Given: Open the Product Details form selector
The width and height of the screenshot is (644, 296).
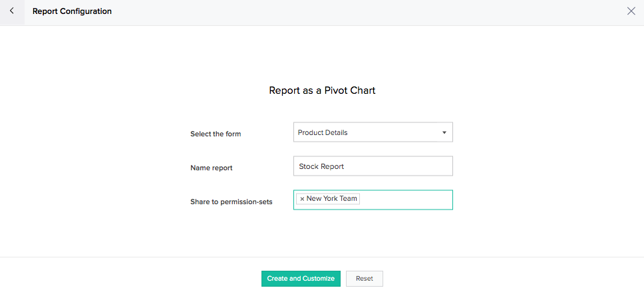Looking at the screenshot, I should pyautogui.click(x=373, y=132).
